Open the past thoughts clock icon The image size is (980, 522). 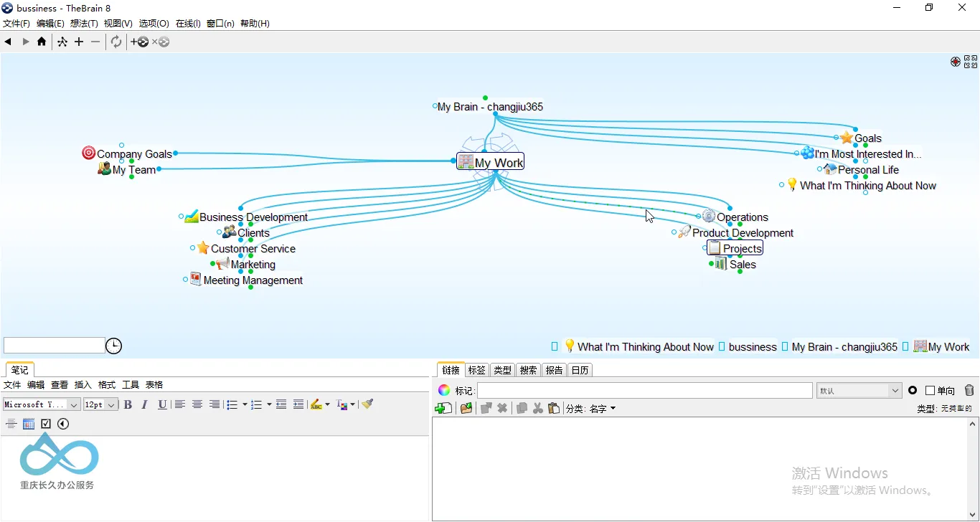[x=113, y=346]
